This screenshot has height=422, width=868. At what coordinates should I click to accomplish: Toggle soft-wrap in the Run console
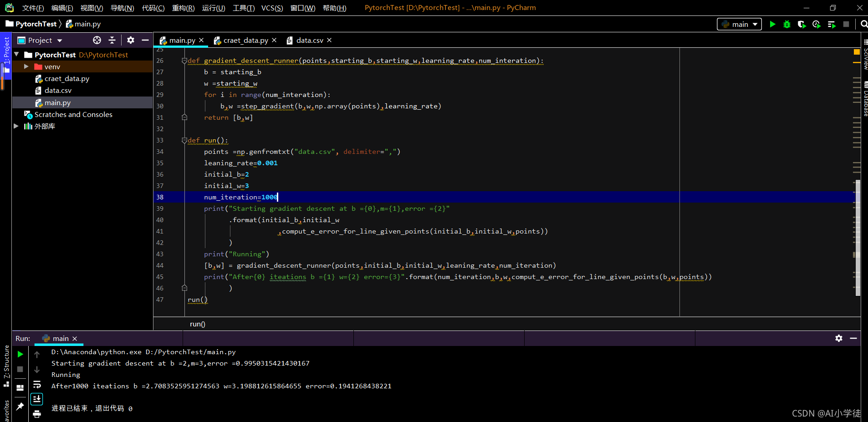tap(37, 384)
